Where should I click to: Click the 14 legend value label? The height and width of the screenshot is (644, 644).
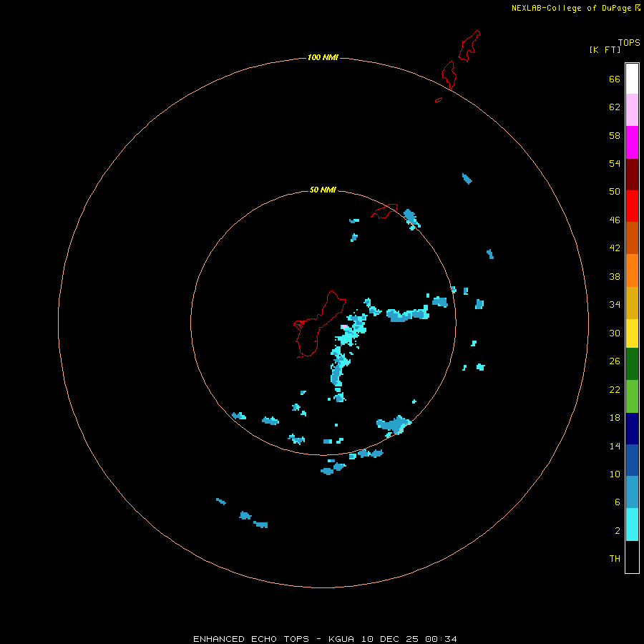[x=615, y=446]
